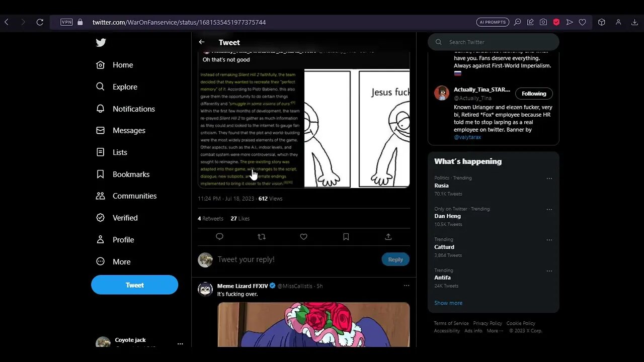Open the Dan Heng trending topic
644x362 pixels.
pyautogui.click(x=447, y=216)
